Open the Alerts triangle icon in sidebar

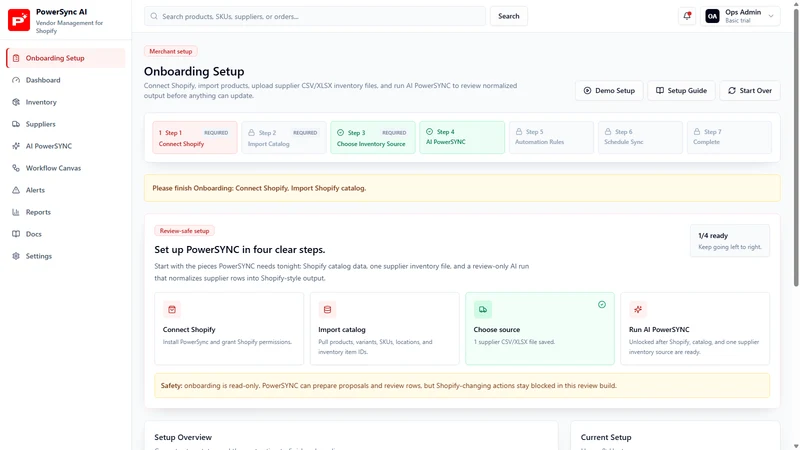tap(16, 190)
